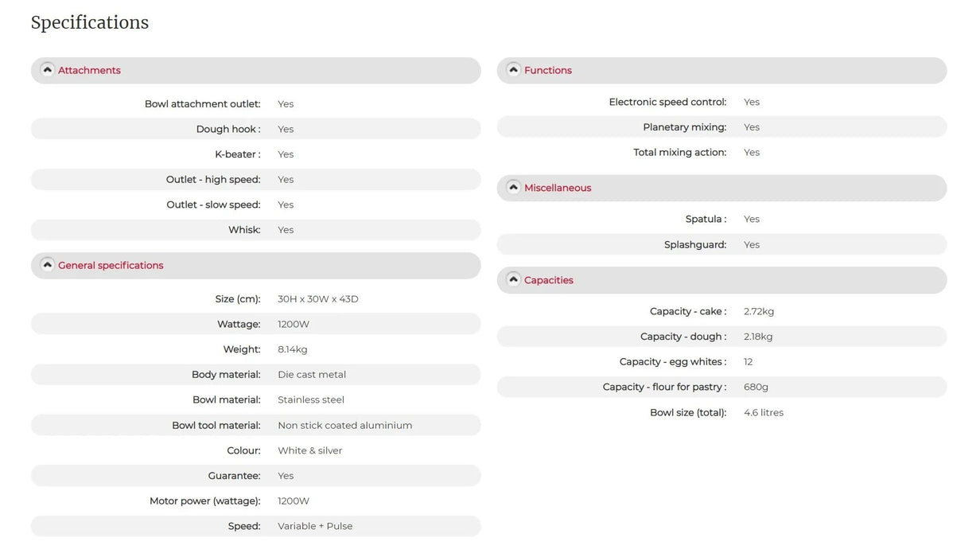This screenshot has width=980, height=557.
Task: Click the General specifications header title
Action: [111, 265]
